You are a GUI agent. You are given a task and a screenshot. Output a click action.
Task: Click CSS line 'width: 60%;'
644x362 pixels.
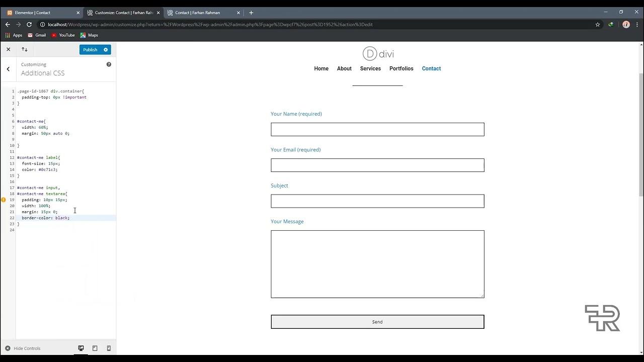[35, 127]
